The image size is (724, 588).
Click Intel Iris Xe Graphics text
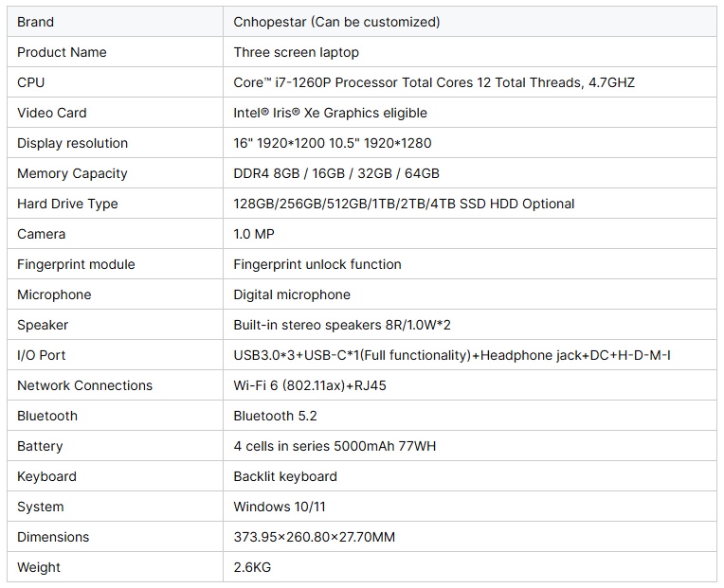pos(330,113)
